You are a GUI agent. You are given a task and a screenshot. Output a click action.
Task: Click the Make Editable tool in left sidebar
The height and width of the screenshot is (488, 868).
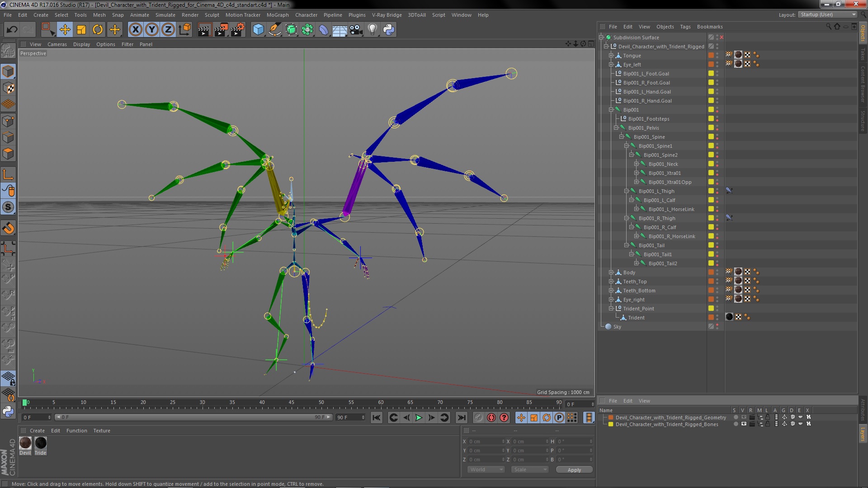[8, 51]
